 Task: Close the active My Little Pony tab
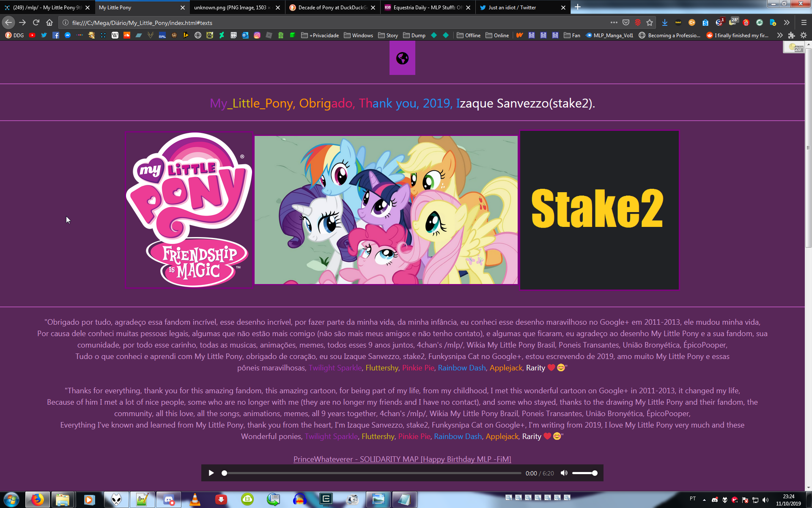[x=183, y=8]
